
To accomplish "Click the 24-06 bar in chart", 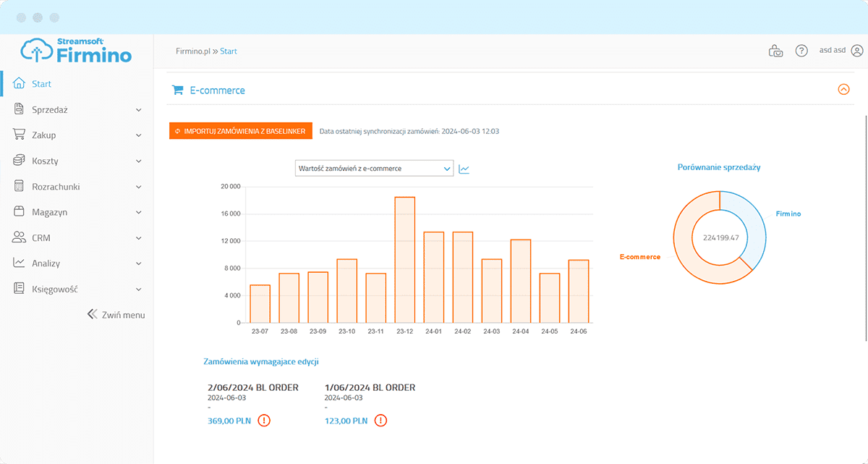I will (579, 291).
